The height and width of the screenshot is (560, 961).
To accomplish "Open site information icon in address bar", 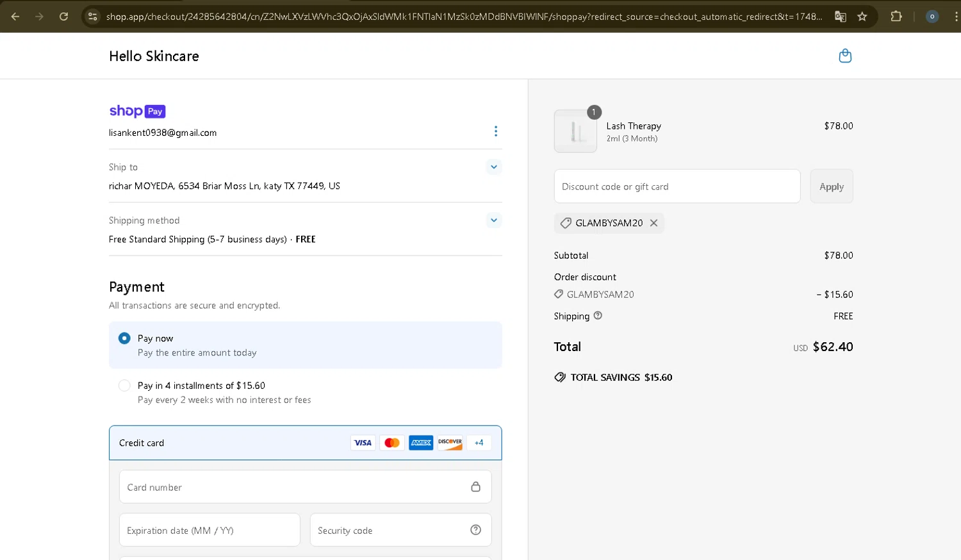I will [92, 17].
